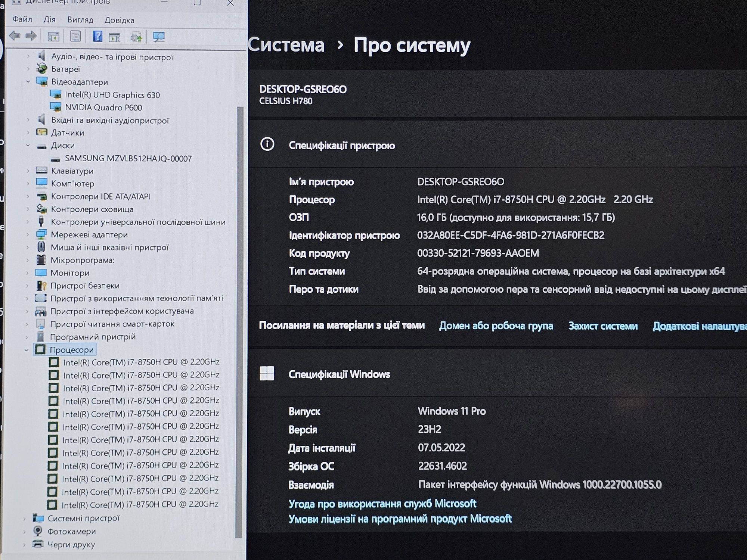Open Угода про використання служб Microsoft link
The height and width of the screenshot is (560, 747).
[x=382, y=504]
